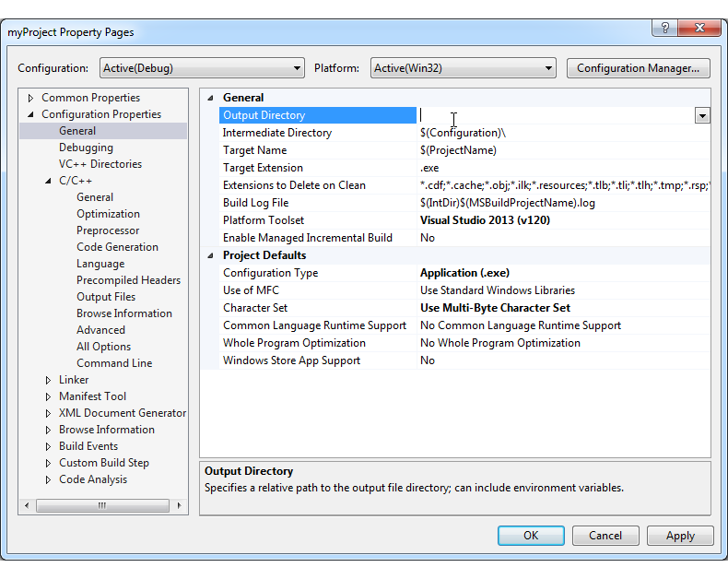This screenshot has height=579, width=728.
Task: Select General under Configuration Properties
Action: coord(77,131)
